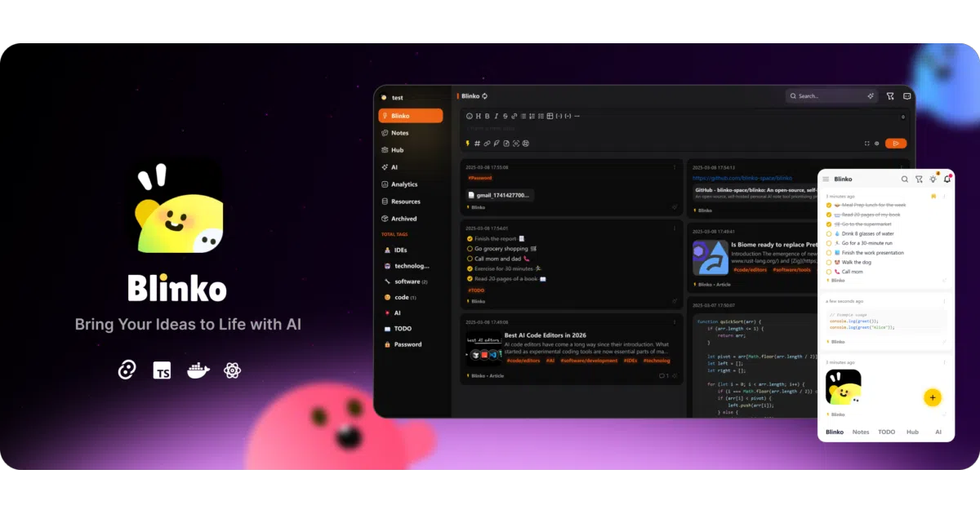This screenshot has height=514, width=980.
Task: Open Best AI Code Editors article thumbnail
Action: (x=483, y=348)
